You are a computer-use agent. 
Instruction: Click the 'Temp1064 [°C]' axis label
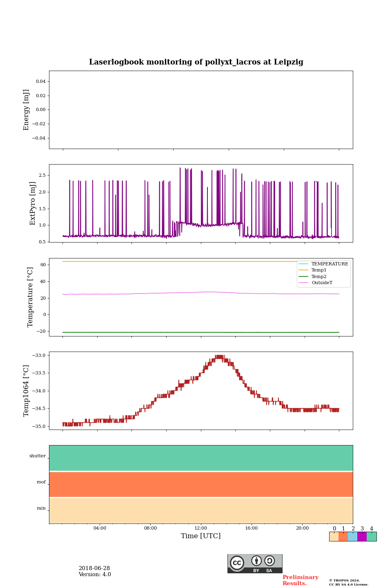click(27, 391)
